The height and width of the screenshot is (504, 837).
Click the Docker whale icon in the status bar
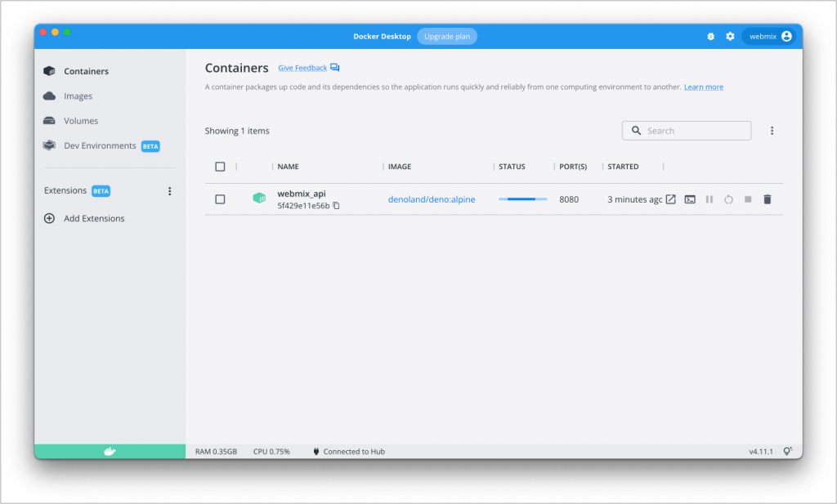point(110,451)
